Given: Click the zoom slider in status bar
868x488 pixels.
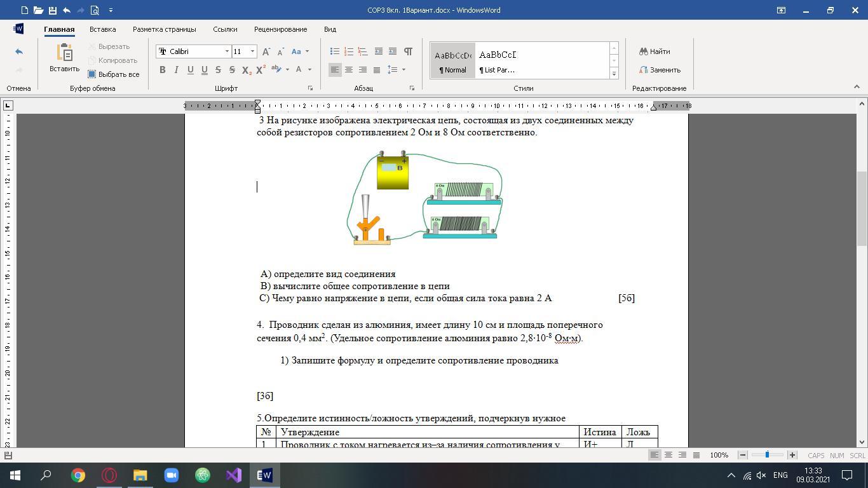Looking at the screenshot, I should click(x=767, y=455).
